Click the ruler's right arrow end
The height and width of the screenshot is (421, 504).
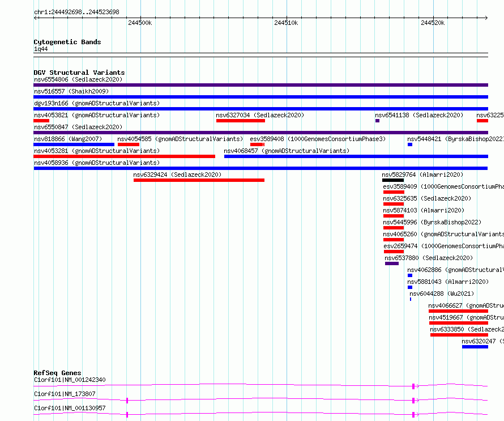(x=486, y=18)
